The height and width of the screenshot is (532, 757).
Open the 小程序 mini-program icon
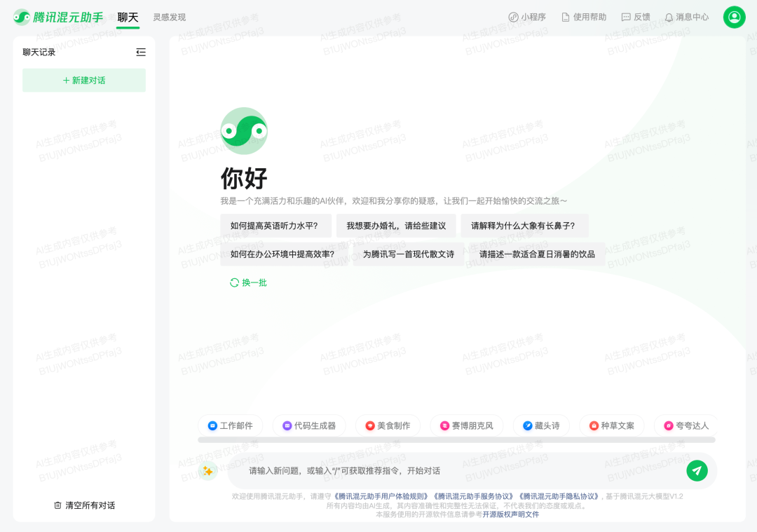pos(514,17)
